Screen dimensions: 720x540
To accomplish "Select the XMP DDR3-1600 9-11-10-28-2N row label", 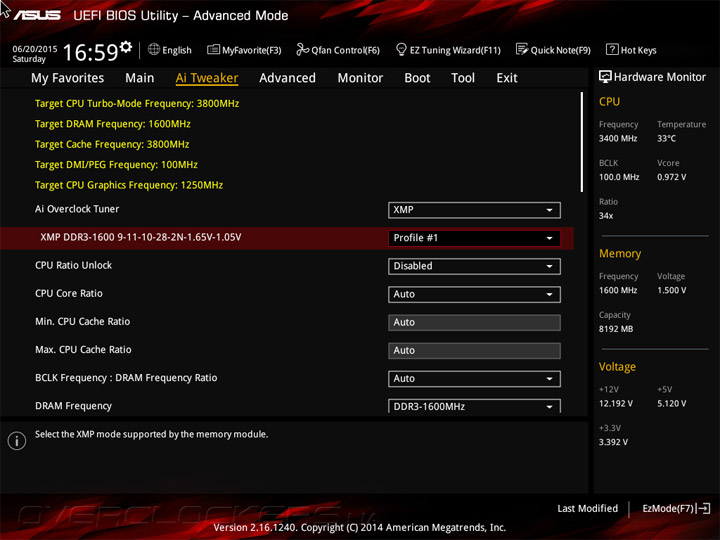I will click(x=141, y=237).
